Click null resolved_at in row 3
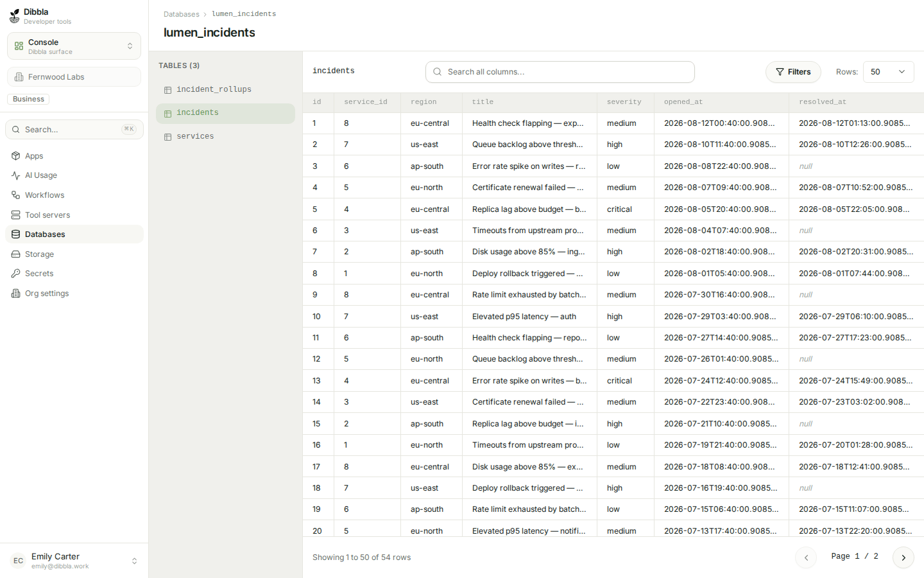Screen dimensions: 924x578 805,166
